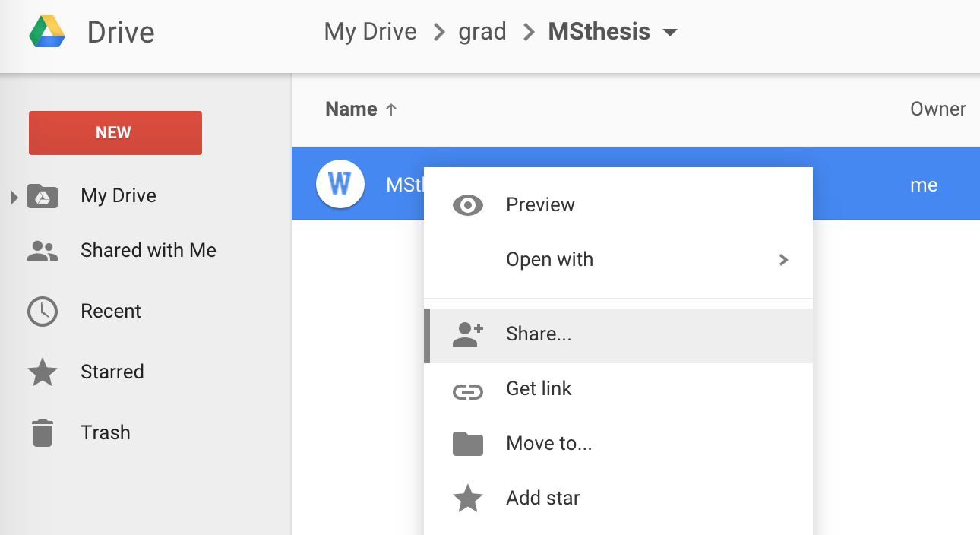Select Get link in the context menu

point(618,389)
